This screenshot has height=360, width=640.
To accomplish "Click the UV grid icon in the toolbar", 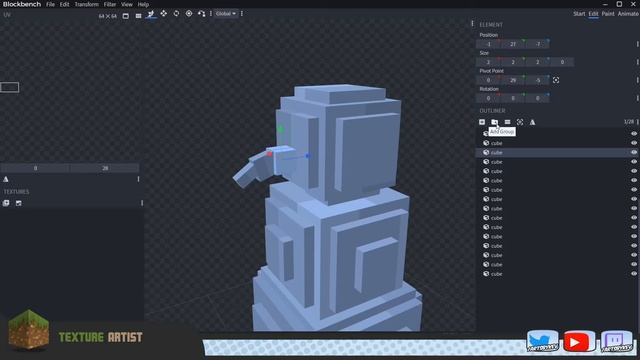I will tap(138, 16).
